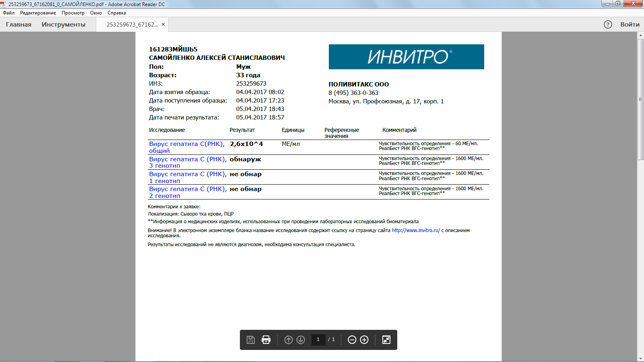Click the page number input field

coord(318,339)
